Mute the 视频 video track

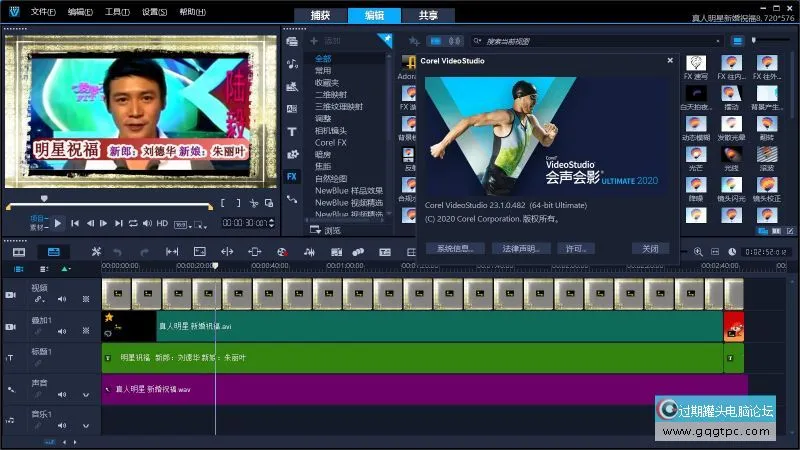[x=61, y=299]
